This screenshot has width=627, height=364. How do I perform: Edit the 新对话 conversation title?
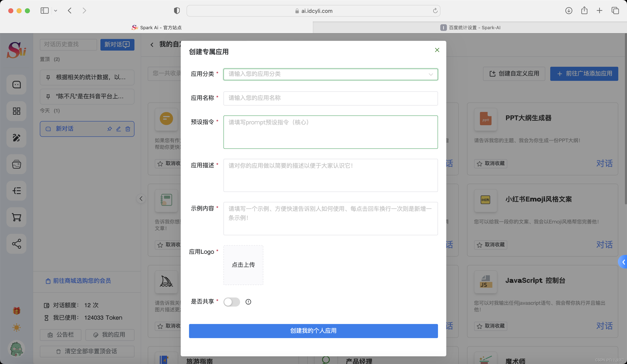point(119,129)
